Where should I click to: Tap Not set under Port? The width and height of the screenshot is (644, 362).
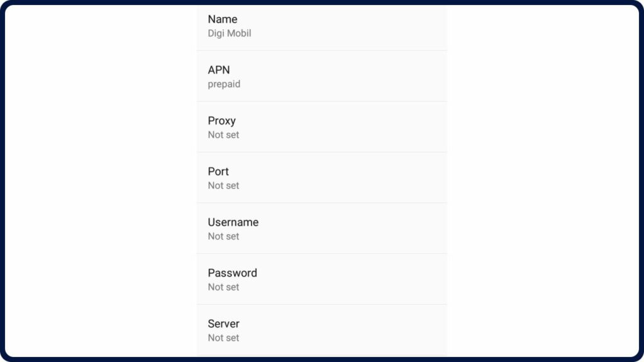(223, 185)
